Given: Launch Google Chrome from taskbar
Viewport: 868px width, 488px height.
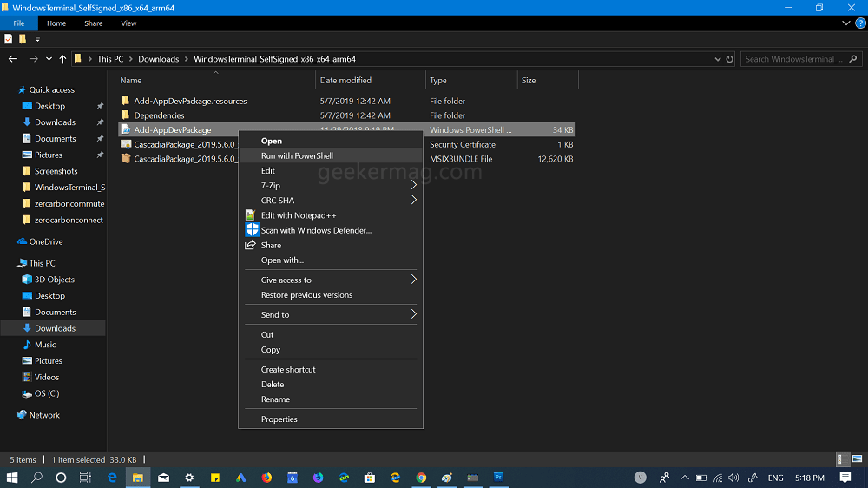Looking at the screenshot, I should tap(421, 478).
